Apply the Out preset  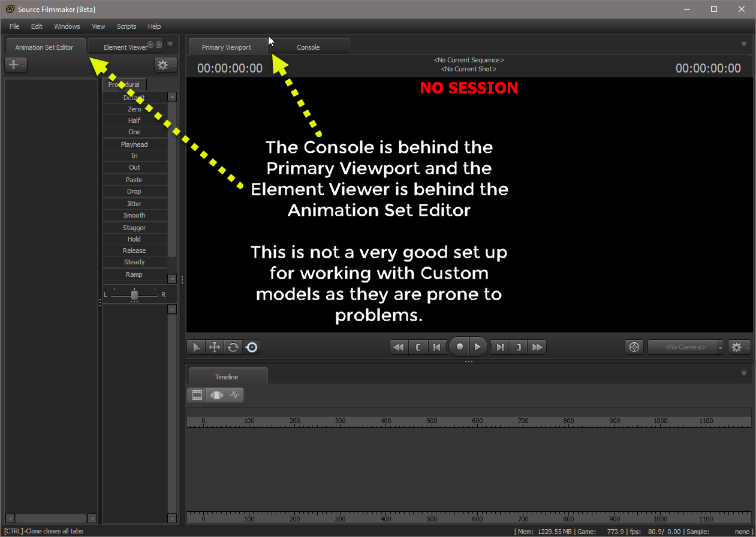point(134,167)
